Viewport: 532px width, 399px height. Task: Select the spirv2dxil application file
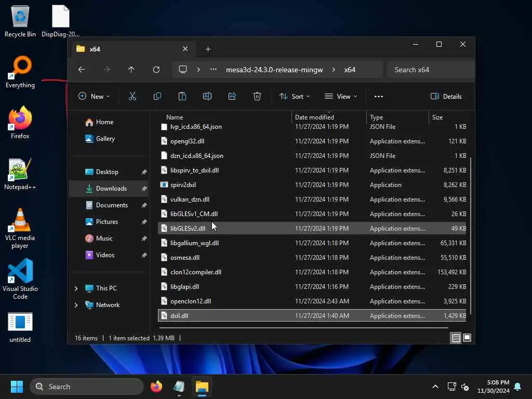point(312,185)
